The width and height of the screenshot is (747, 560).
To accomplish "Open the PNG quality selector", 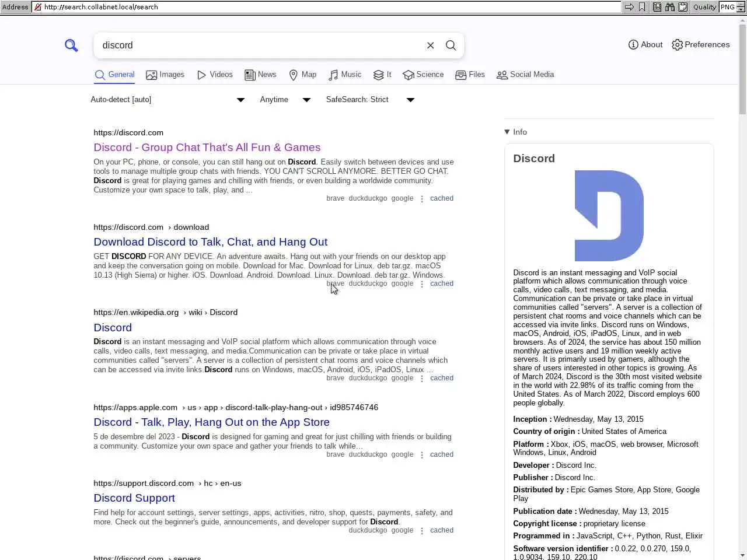I will pyautogui.click(x=732, y=7).
